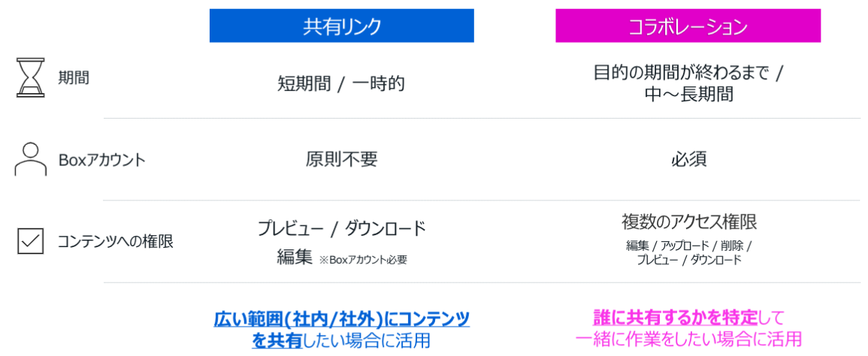868x356 pixels.
Task: Click the プレビュー / ダウンロード text under 共有リンク
Action: coord(341,228)
